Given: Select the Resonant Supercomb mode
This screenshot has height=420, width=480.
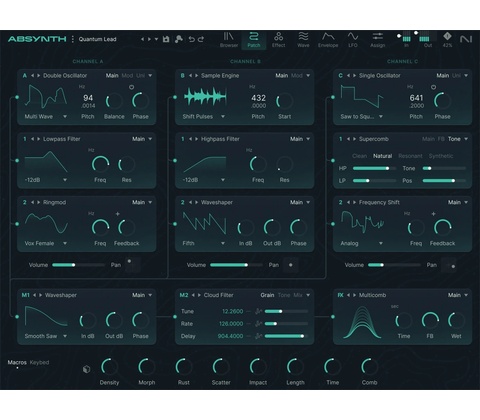Looking at the screenshot, I should (x=410, y=156).
